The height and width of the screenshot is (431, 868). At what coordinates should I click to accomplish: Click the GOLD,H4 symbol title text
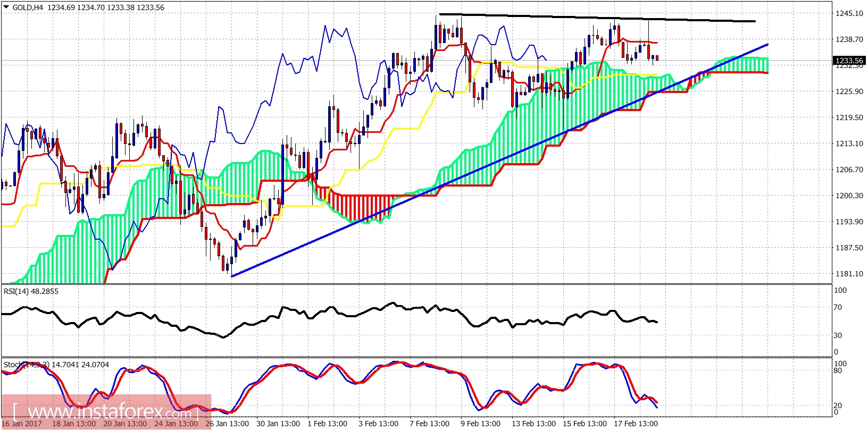(x=28, y=7)
